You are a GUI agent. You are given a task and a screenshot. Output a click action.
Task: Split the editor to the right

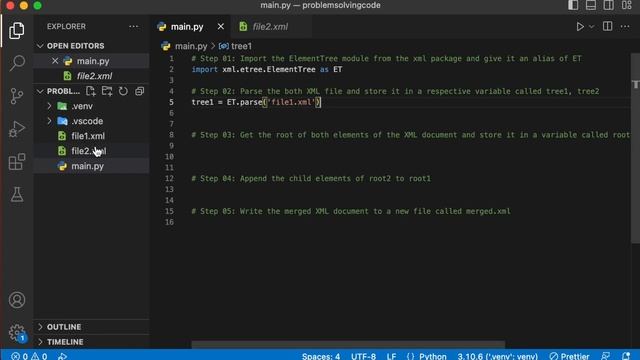[607, 27]
